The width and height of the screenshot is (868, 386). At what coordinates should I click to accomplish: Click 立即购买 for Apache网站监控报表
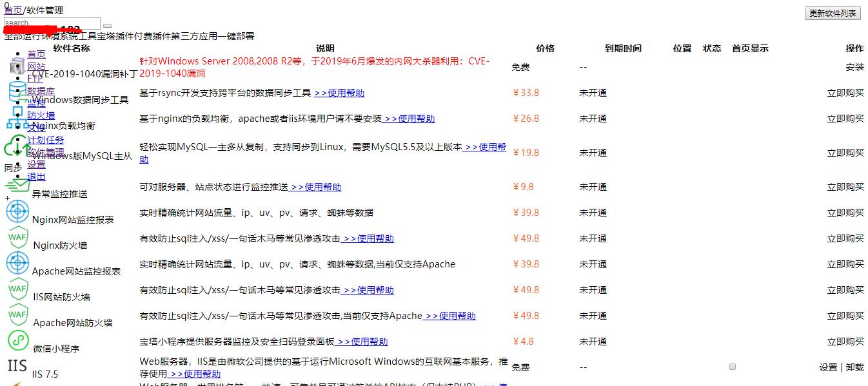tap(845, 264)
